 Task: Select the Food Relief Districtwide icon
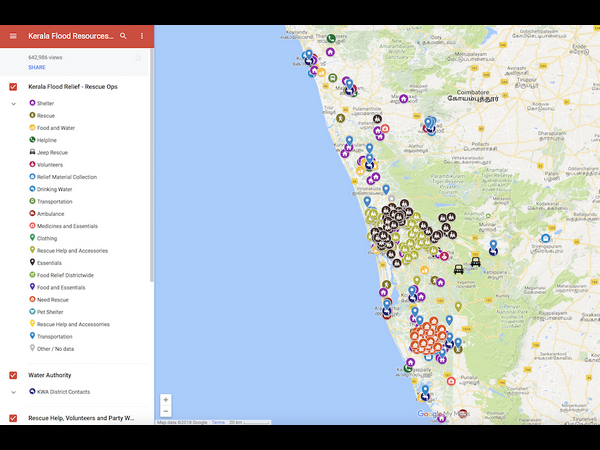pyautogui.click(x=32, y=275)
